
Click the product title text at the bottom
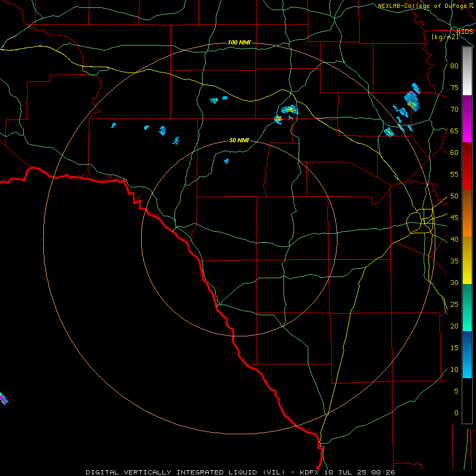click(240, 472)
